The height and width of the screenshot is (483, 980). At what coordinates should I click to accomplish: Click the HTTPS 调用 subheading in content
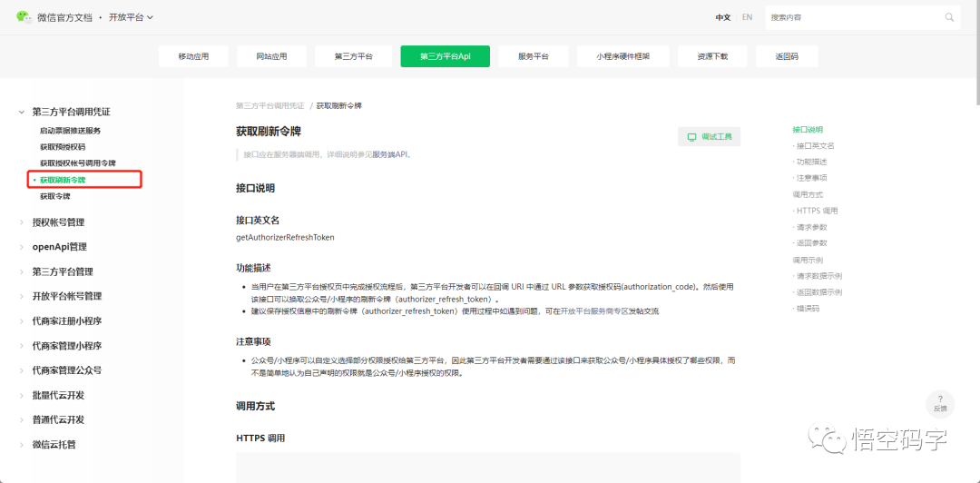click(x=260, y=439)
